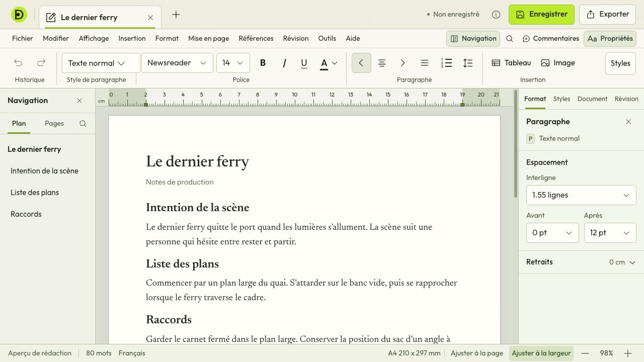This screenshot has height=362, width=644.
Task: Open the Insertion menu
Action: (132, 39)
